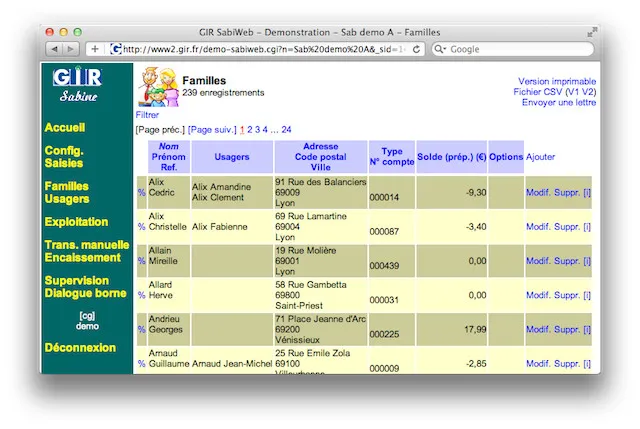Click the Déconnexion link
Image resolution: width=640 pixels, height=429 pixels.
coord(80,348)
